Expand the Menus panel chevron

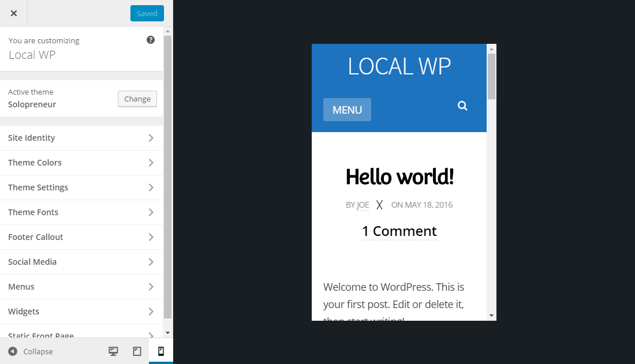tap(151, 287)
